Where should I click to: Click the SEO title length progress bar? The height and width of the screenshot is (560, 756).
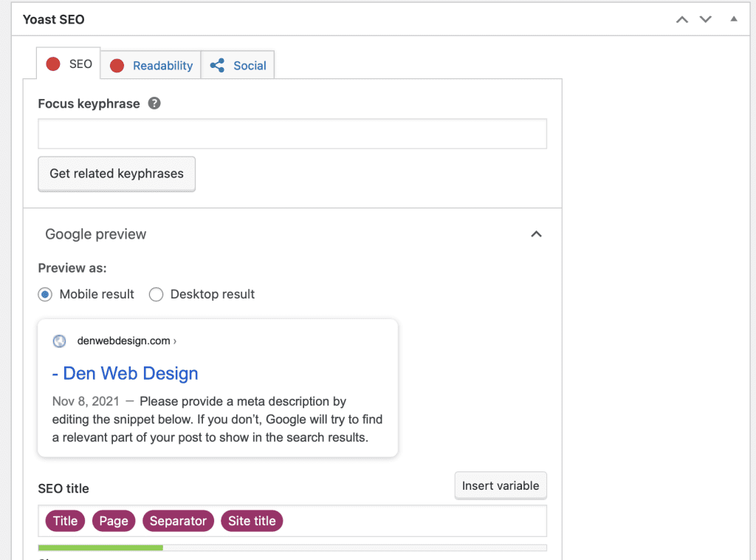(x=292, y=547)
